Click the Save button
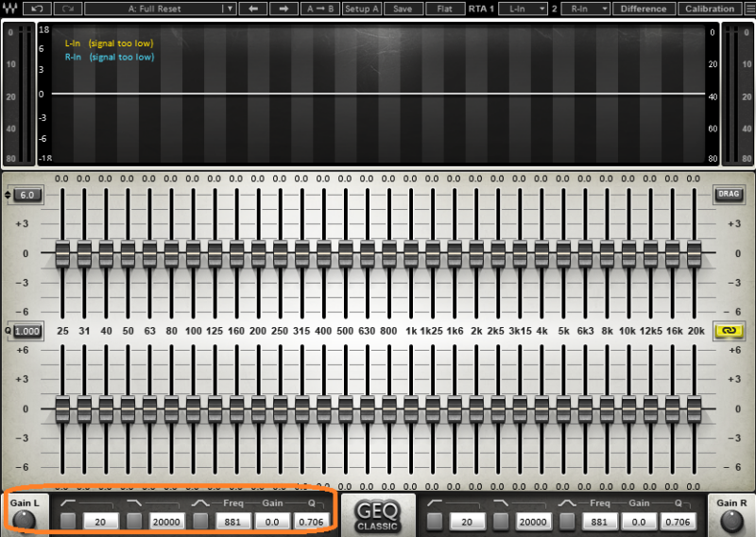 point(403,9)
